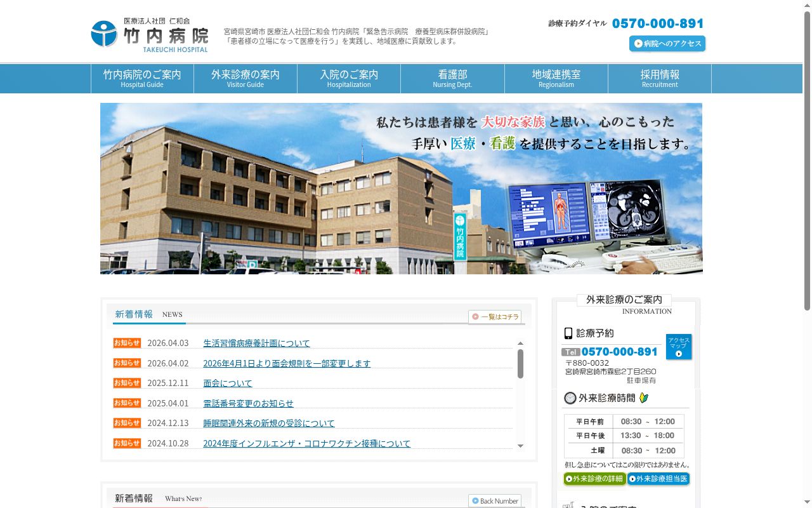Open 2024年度インフルエンザ・コロナワクチン接種 link
The image size is (812, 508).
(x=306, y=443)
